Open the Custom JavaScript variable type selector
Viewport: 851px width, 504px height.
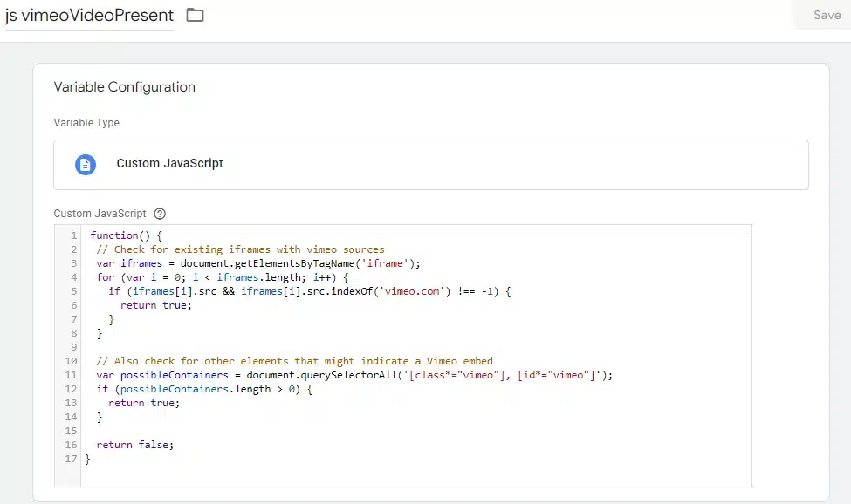tap(430, 164)
